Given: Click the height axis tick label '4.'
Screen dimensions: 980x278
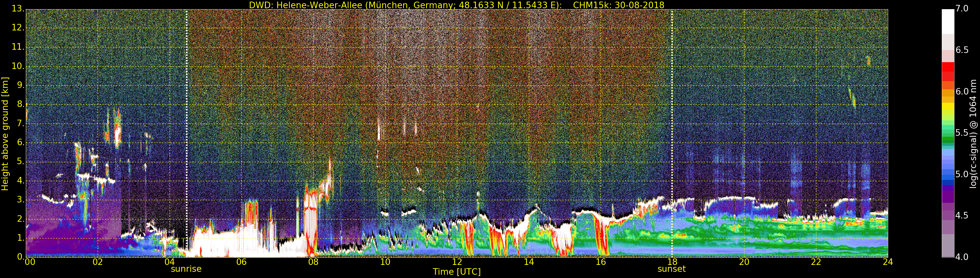Looking at the screenshot, I should [21, 181].
